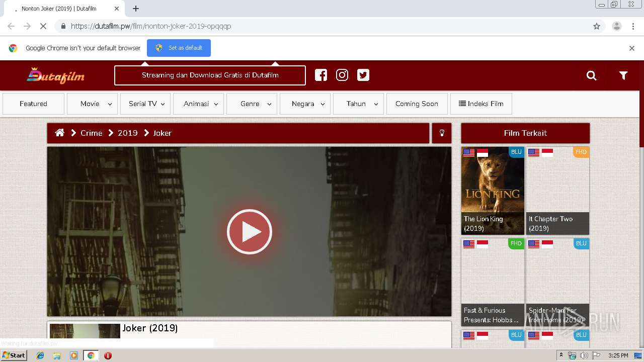The height and width of the screenshot is (362, 644).
Task: Click the red antivirus taskbar icon
Action: (108, 355)
